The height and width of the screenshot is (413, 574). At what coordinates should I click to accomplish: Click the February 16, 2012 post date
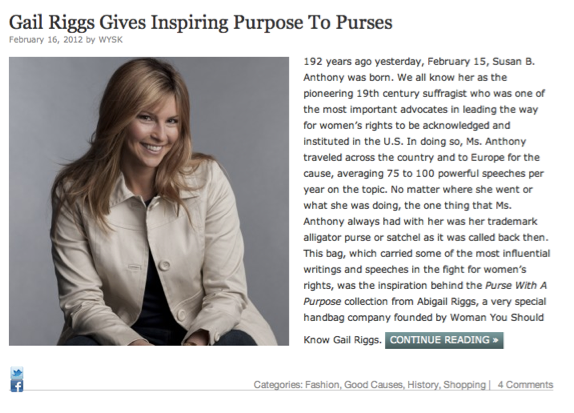46,40
